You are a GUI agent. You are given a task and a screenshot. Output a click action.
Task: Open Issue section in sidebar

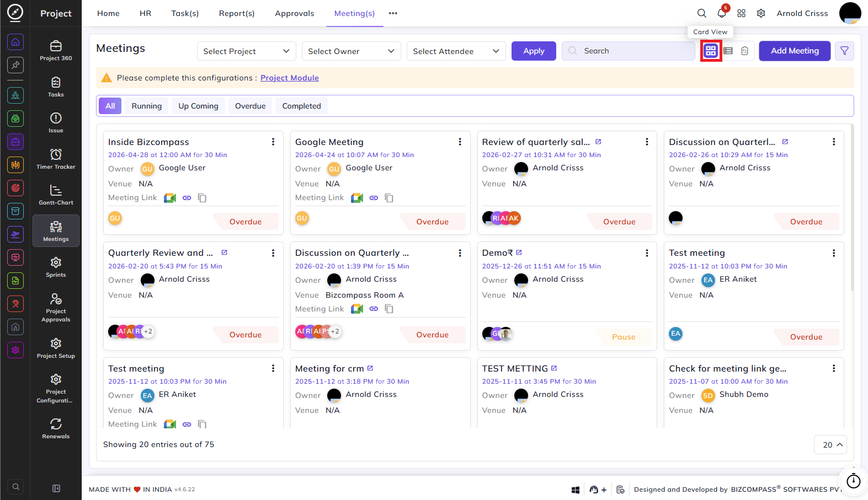[x=56, y=122]
